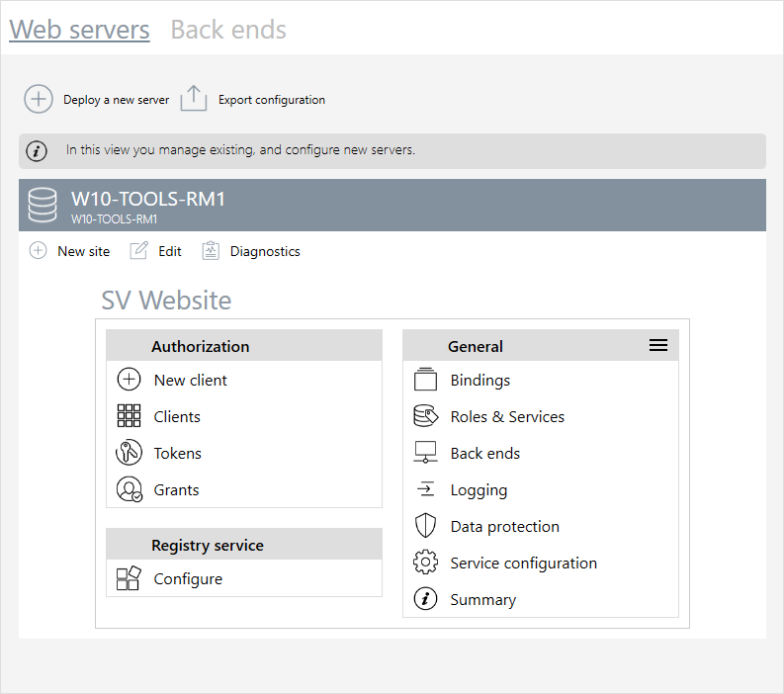Click the Registry service Configure icon
This screenshot has width=784, height=694.
coord(129,579)
